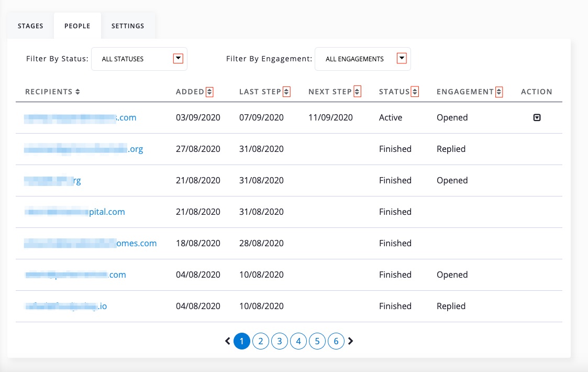Image resolution: width=588 pixels, height=372 pixels.
Task: Click the recipient email ending in .io
Action: [x=66, y=307]
